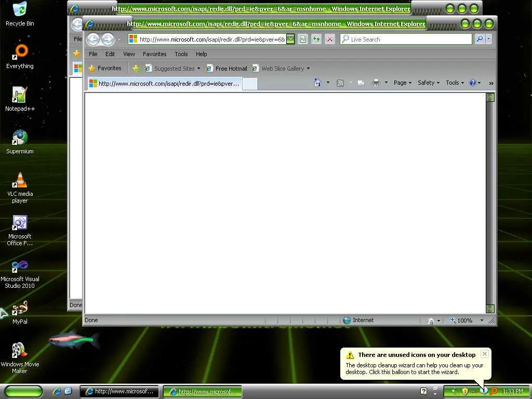
Task: Click the Print icon
Action: coord(376,83)
